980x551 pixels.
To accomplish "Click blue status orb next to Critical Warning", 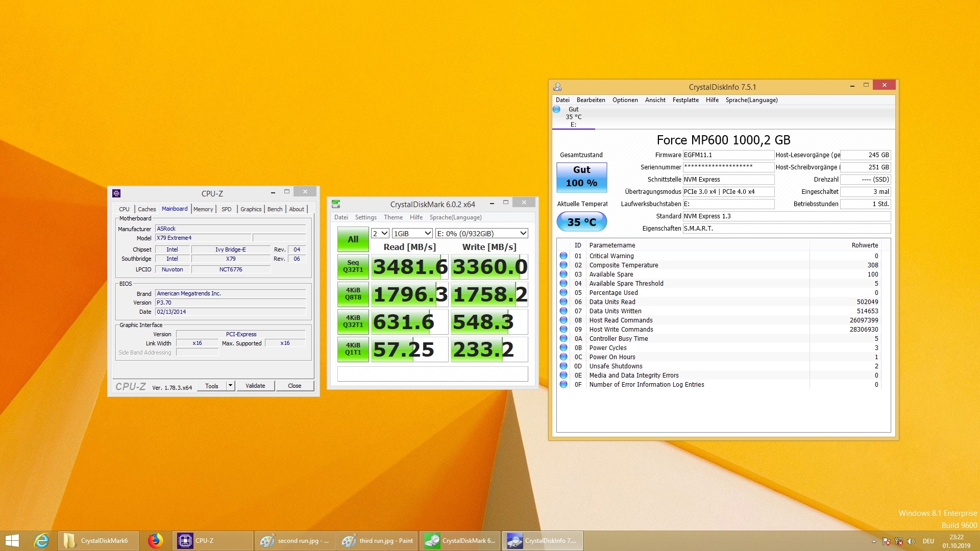I will pyautogui.click(x=563, y=256).
